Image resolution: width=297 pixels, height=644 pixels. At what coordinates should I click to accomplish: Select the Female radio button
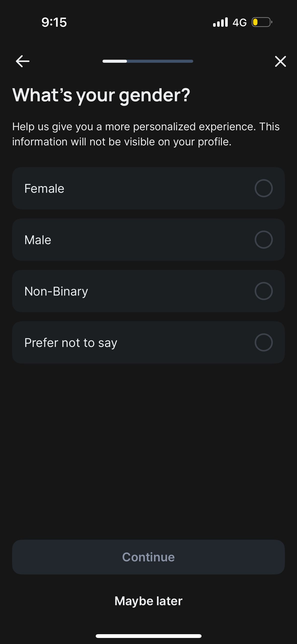[x=263, y=188]
